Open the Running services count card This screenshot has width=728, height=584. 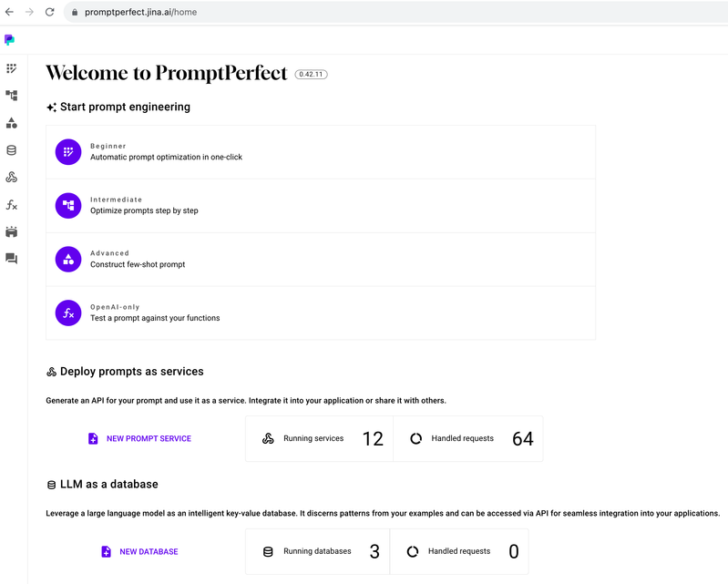[x=320, y=439]
